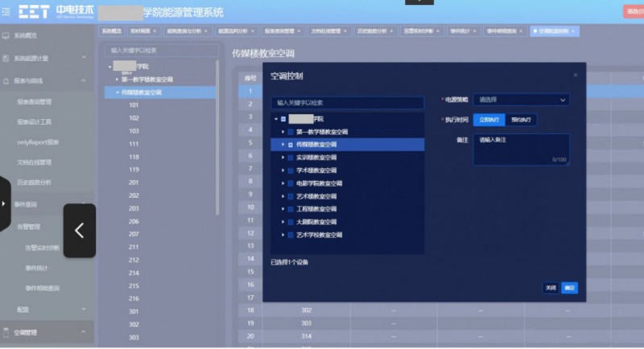Expand the 系统能源计量 sidebar chevron
This screenshot has height=349, width=644.
84,58
